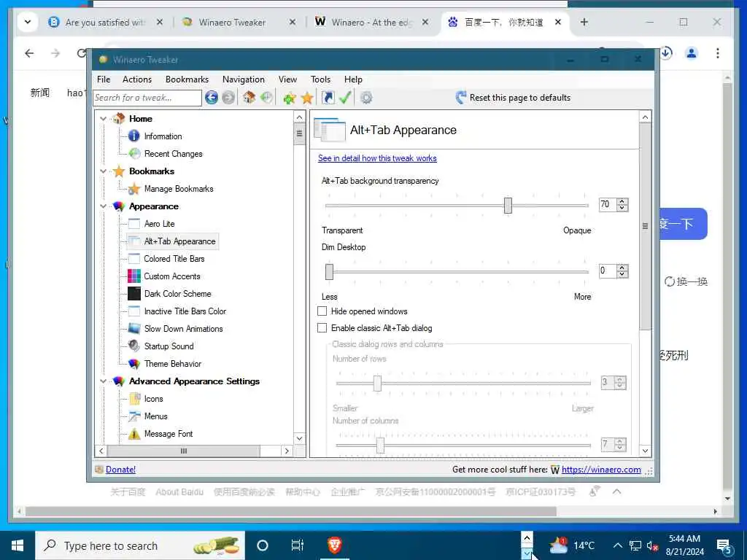Enable classic Alt+Tab dialog checkbox
The height and width of the screenshot is (560, 747).
[322, 327]
